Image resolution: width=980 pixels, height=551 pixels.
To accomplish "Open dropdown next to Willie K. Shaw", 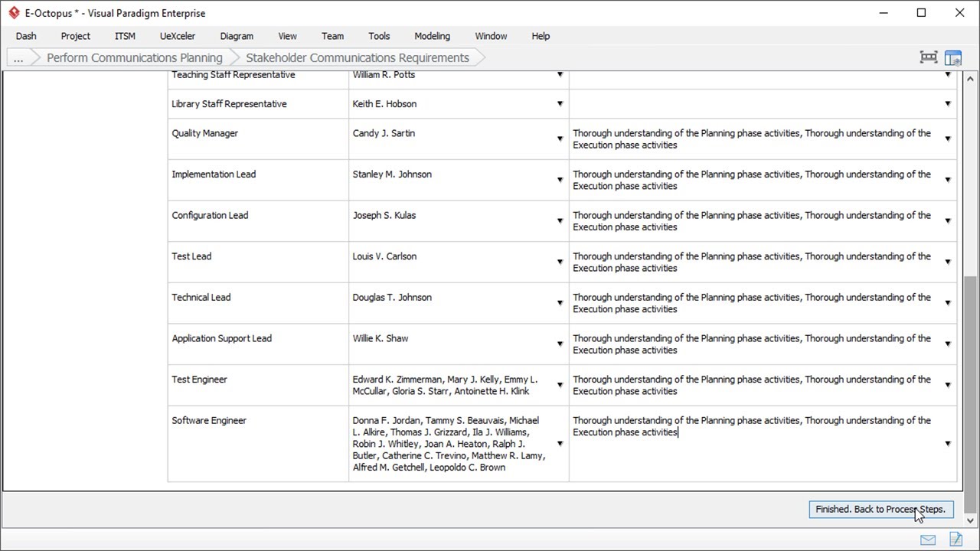I will (x=560, y=344).
